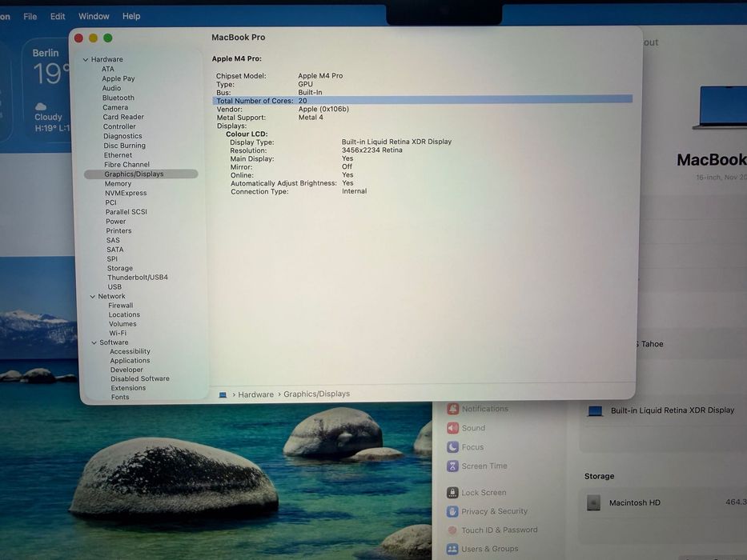This screenshot has height=560, width=747.
Task: Open the Window menu
Action: pos(94,16)
